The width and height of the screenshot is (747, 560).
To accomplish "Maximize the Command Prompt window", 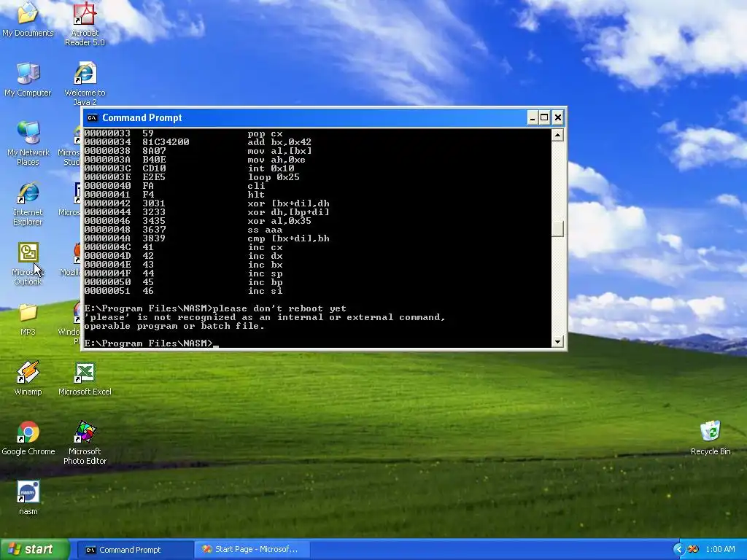I will tap(544, 117).
